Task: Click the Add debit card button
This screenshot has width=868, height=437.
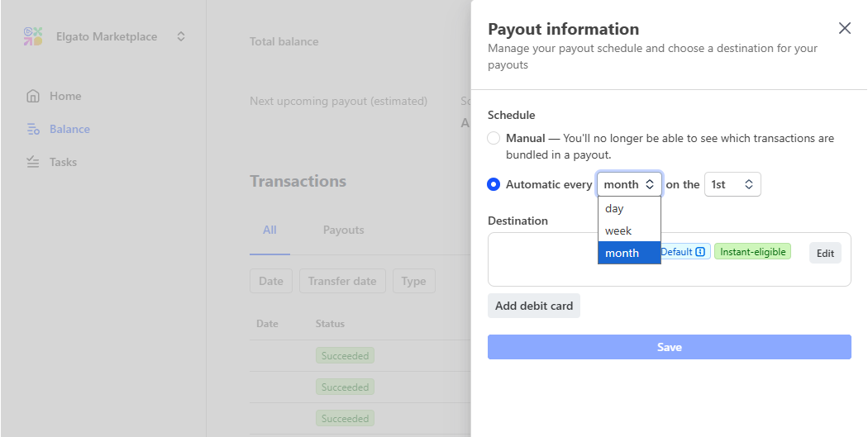Action: coord(533,306)
